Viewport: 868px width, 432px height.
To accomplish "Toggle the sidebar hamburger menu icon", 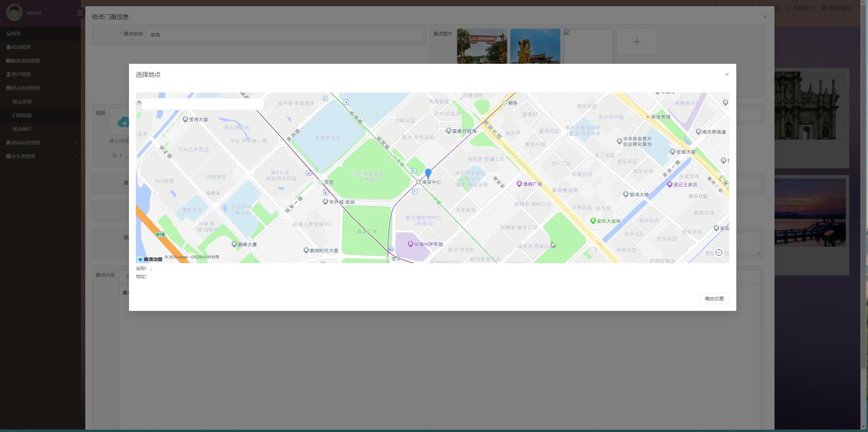I will pyautogui.click(x=80, y=13).
